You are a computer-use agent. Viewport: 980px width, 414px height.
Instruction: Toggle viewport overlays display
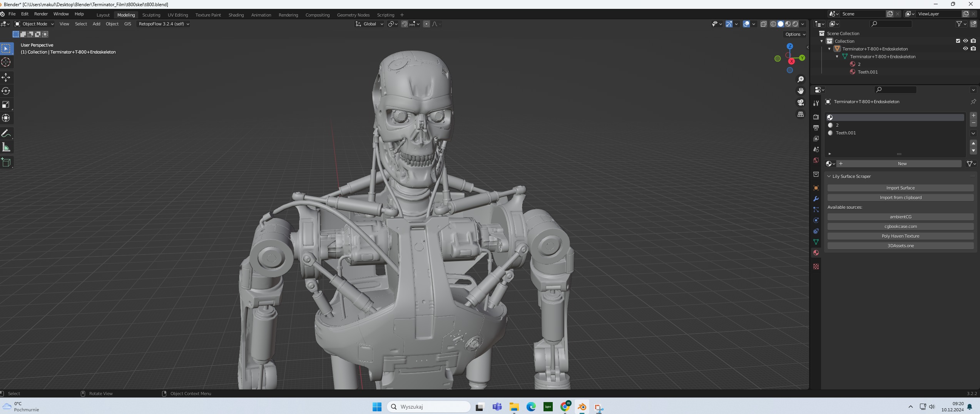(x=746, y=24)
